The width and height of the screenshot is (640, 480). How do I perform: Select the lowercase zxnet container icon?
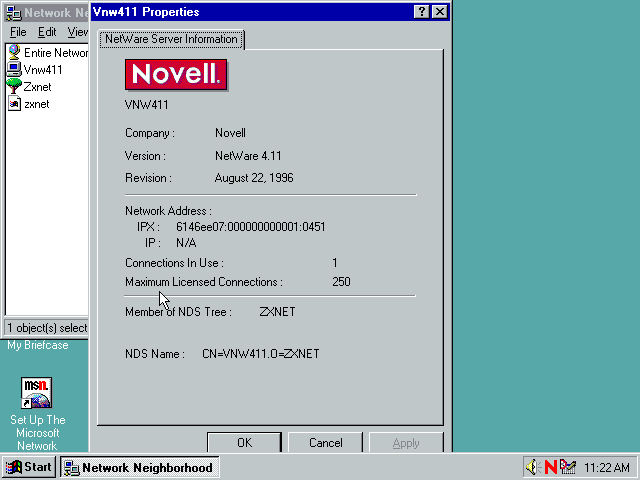click(x=14, y=104)
